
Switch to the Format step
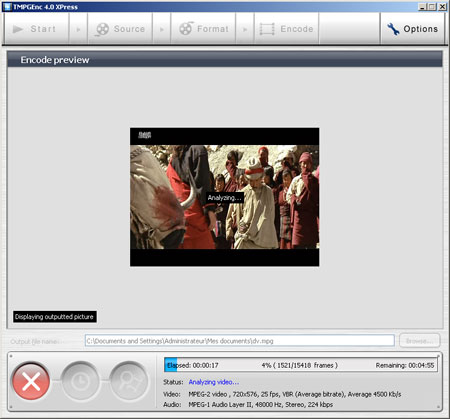pos(203,29)
